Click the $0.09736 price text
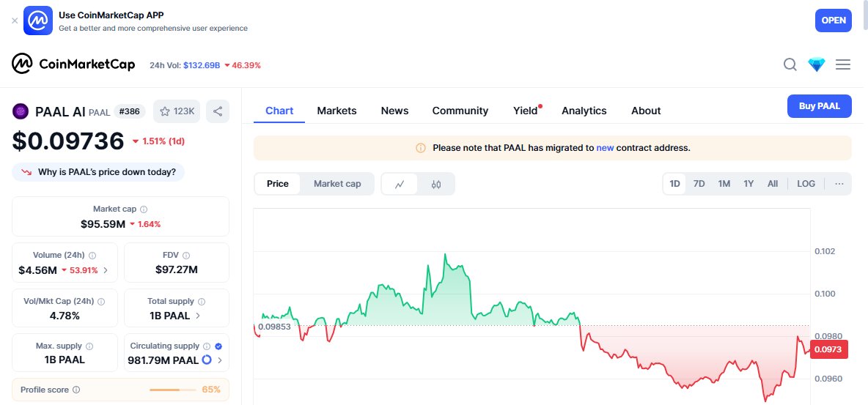The height and width of the screenshot is (405, 868). [68, 141]
